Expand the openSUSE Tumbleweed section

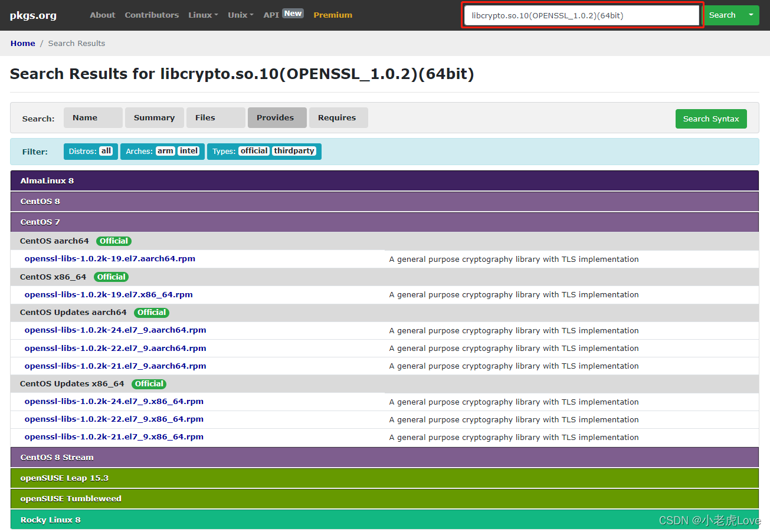tap(385, 498)
